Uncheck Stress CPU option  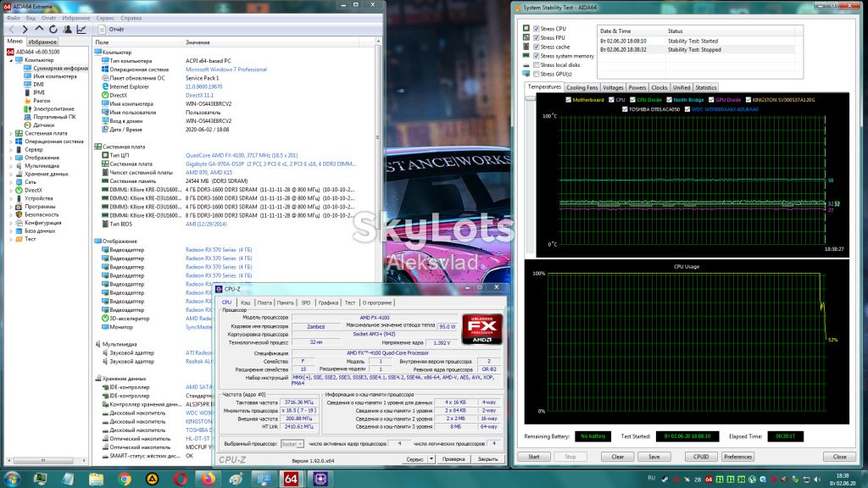pos(537,29)
